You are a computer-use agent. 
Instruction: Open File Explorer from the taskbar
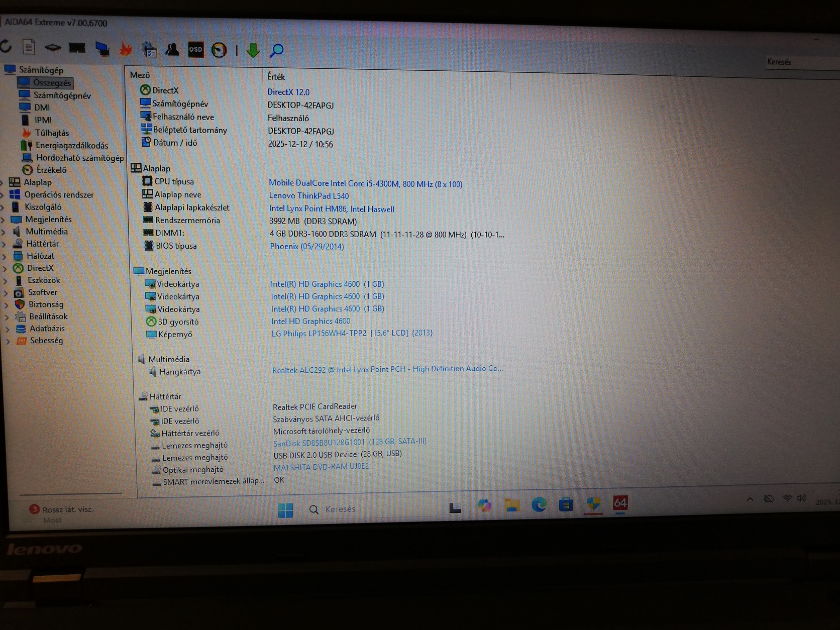512,505
